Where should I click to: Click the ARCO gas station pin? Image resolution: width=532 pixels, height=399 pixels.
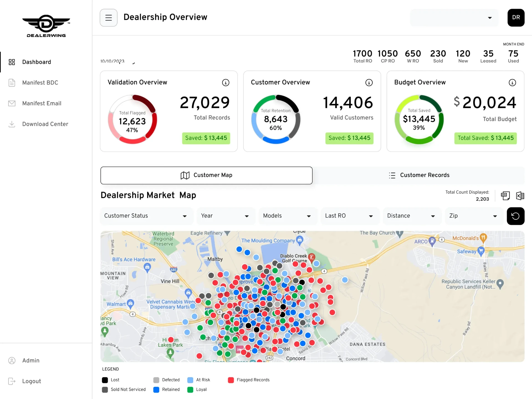(432, 242)
